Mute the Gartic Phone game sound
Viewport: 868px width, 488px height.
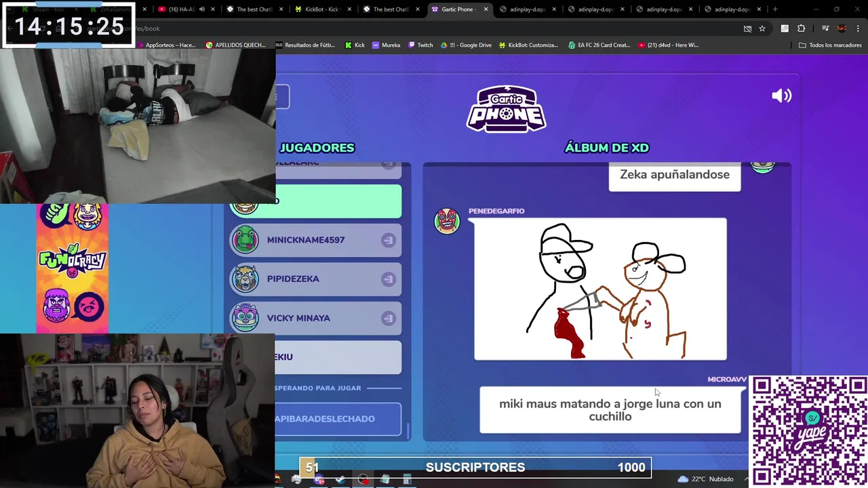tap(781, 96)
